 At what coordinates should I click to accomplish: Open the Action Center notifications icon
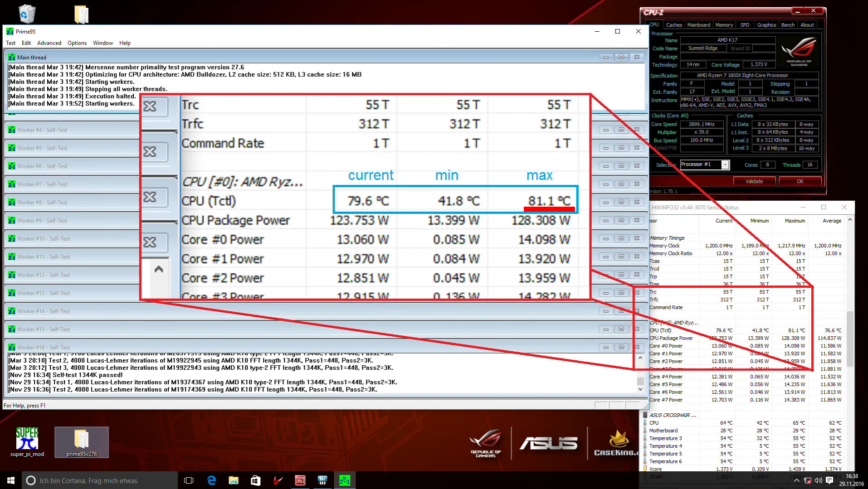pyautogui.click(x=829, y=480)
